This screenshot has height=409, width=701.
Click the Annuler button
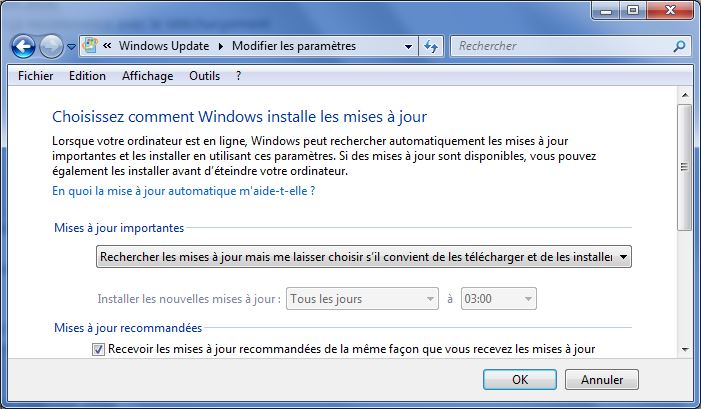[x=602, y=379]
